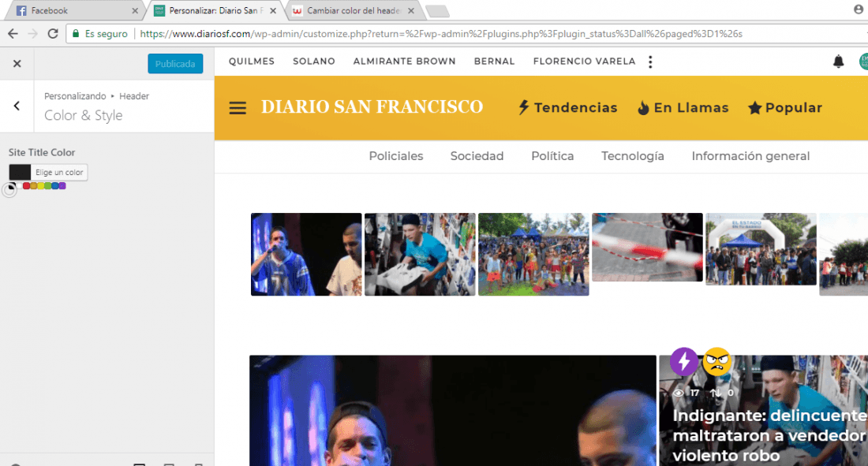Open the three-dot overflow in the top nav
The height and width of the screenshot is (466, 868).
(650, 62)
